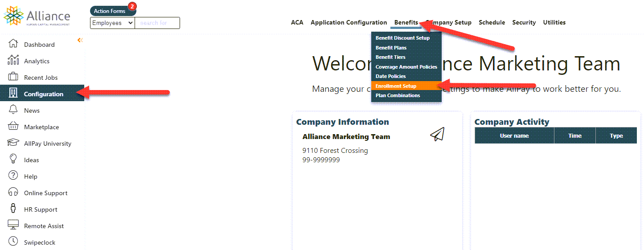Open Marketplace in the sidebar
644x250 pixels.
coord(42,127)
